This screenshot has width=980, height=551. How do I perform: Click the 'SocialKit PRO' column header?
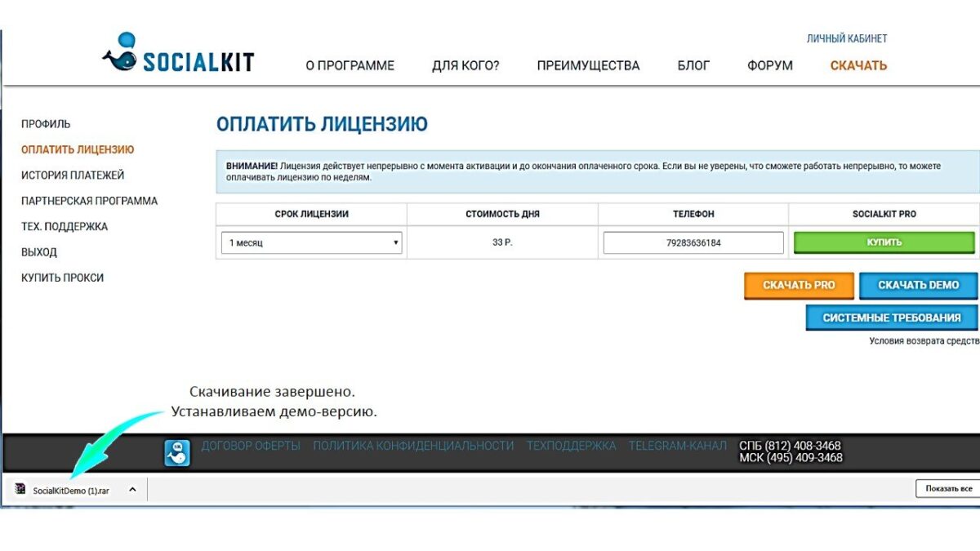tap(884, 214)
